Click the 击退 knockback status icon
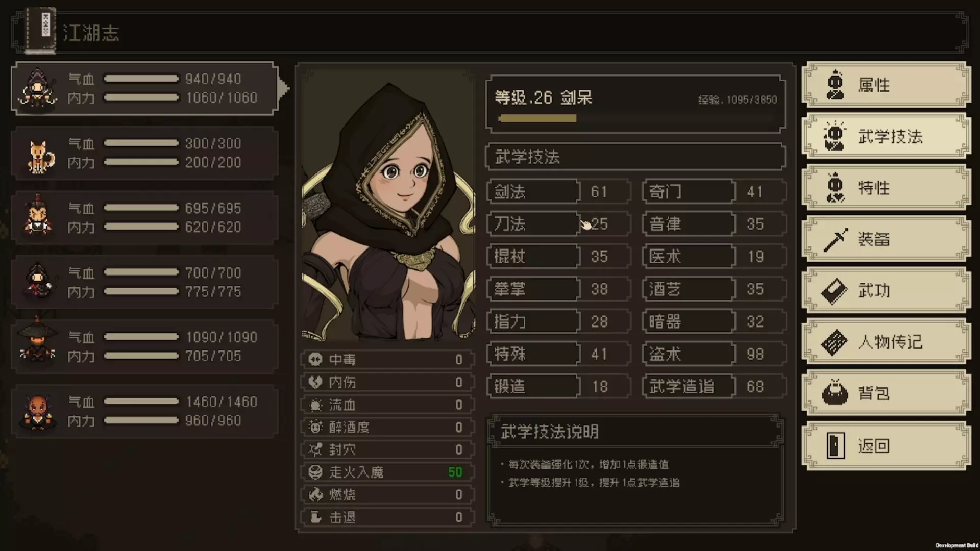This screenshot has width=980, height=551. 315,517
